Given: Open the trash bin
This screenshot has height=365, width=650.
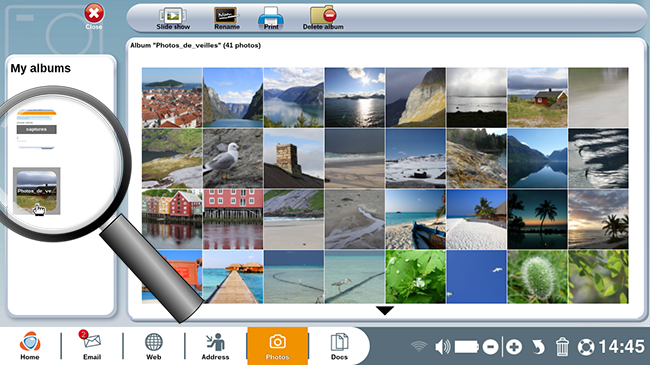Looking at the screenshot, I should [562, 347].
